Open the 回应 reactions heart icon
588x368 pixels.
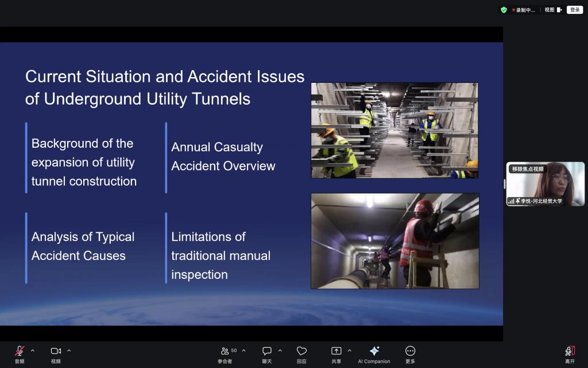pos(301,351)
